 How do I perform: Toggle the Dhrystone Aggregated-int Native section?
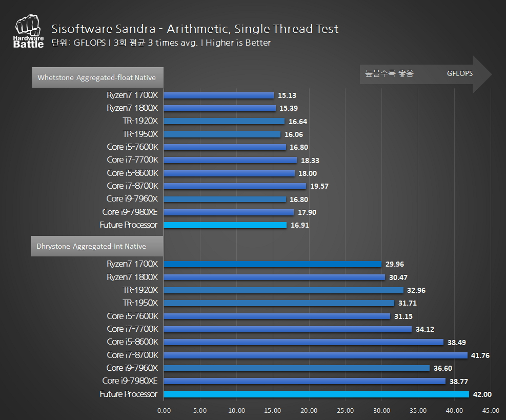tap(97, 246)
